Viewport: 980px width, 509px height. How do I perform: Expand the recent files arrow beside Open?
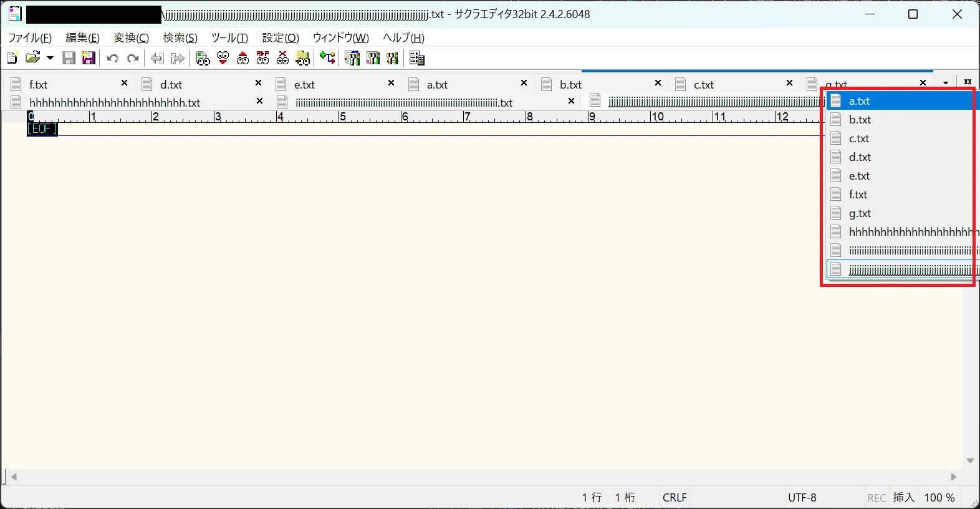(x=50, y=58)
